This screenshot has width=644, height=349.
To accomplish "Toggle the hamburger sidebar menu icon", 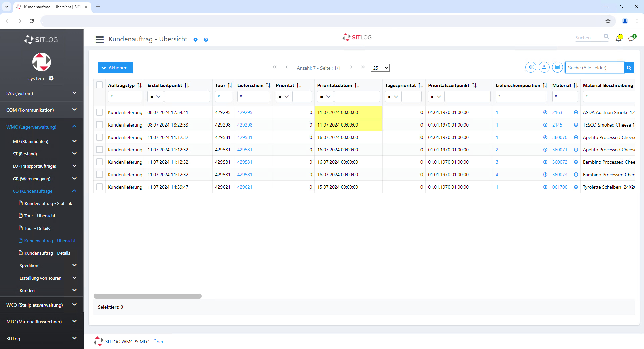I will tap(100, 39).
